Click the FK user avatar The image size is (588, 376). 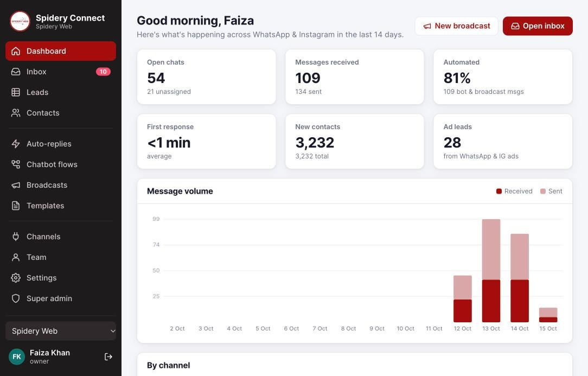(x=16, y=356)
